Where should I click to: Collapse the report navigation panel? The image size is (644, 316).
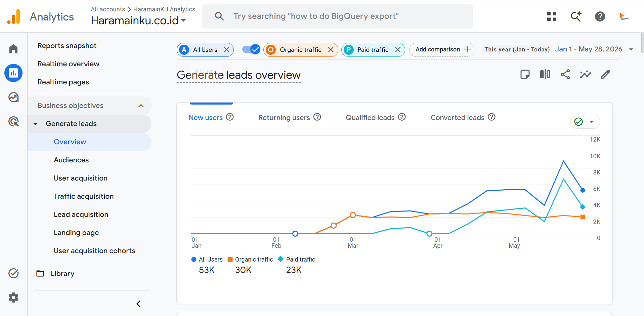tap(138, 304)
